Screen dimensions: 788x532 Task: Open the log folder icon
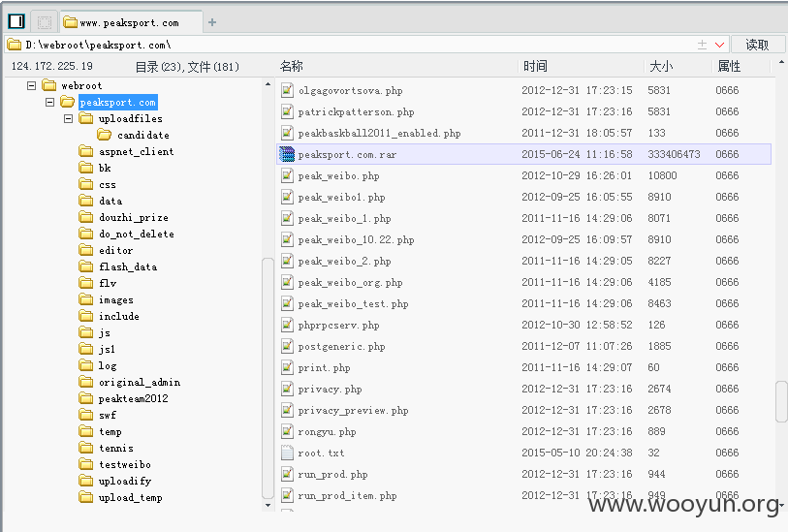click(x=86, y=365)
